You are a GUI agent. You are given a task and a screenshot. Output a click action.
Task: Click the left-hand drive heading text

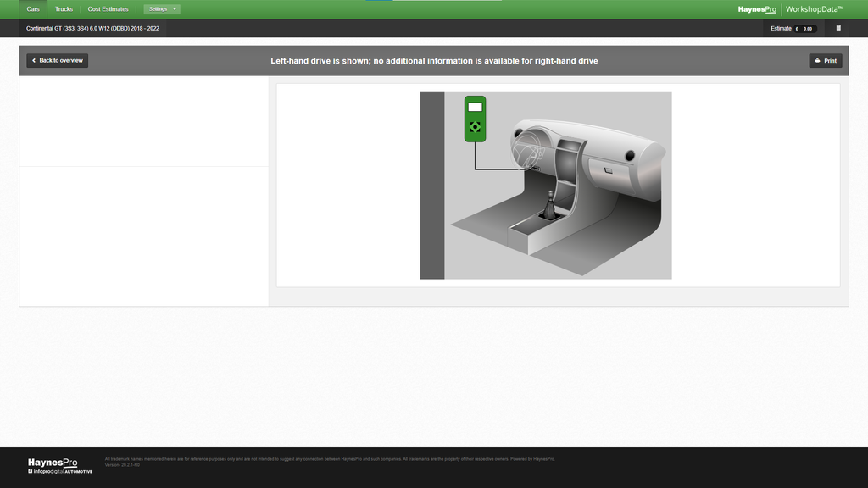pyautogui.click(x=434, y=61)
